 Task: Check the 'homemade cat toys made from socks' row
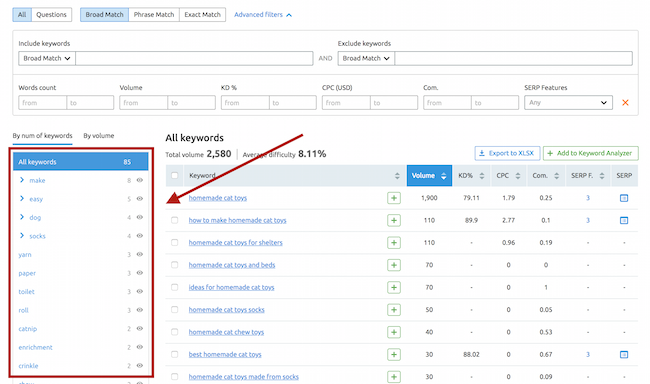click(175, 377)
